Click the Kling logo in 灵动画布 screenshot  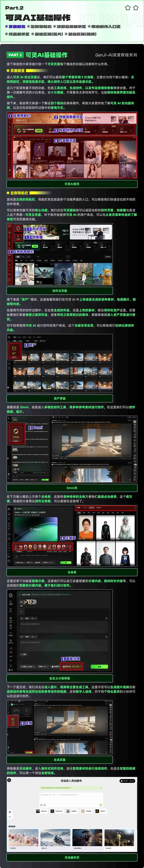click(x=9, y=780)
